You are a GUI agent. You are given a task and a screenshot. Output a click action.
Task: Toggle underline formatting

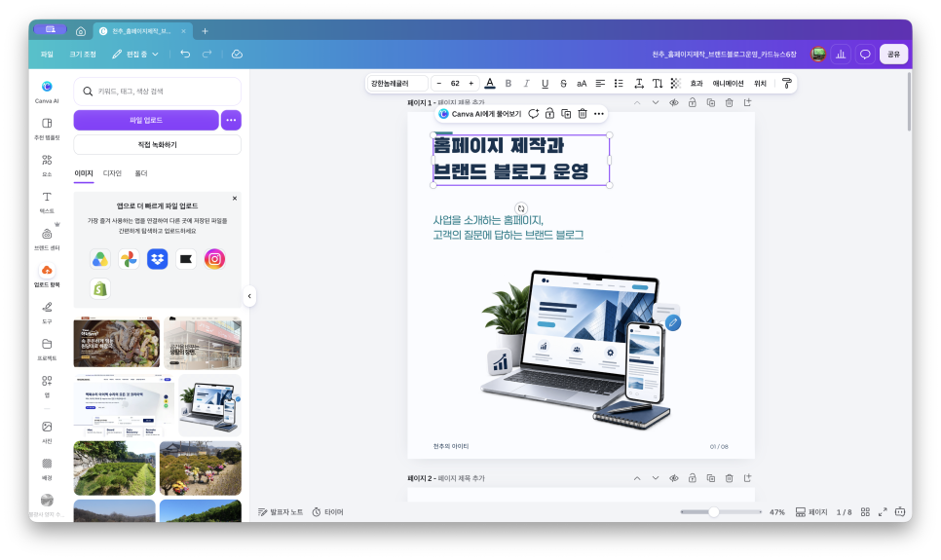[x=545, y=84]
